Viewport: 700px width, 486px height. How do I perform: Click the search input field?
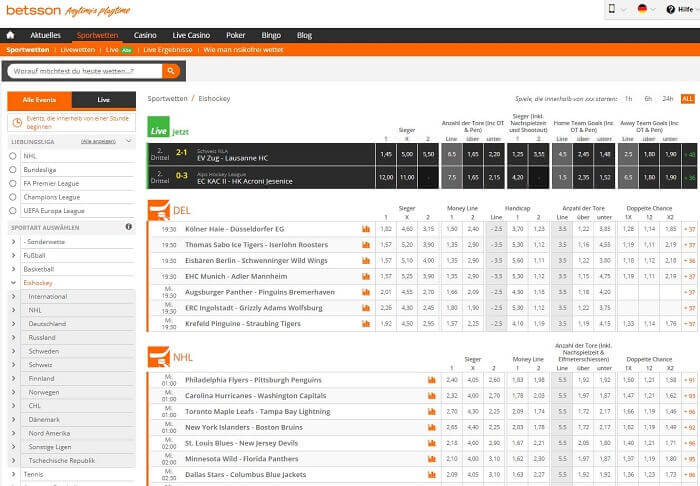pos(85,71)
